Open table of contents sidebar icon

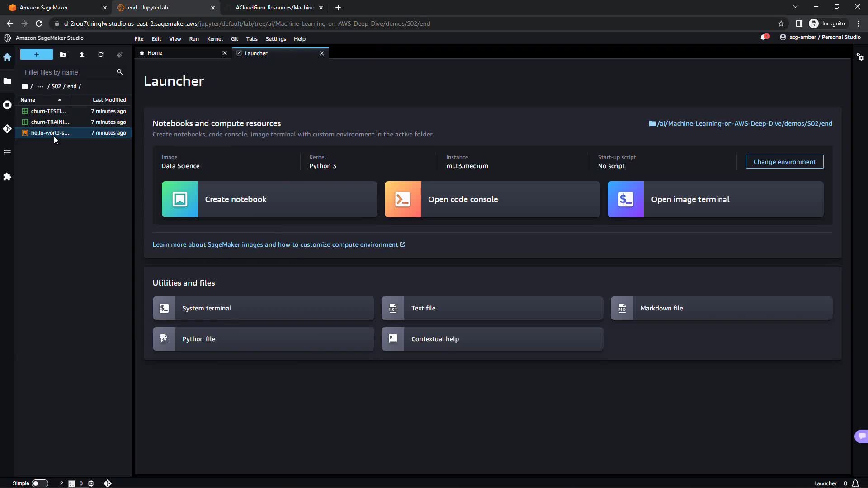7,153
